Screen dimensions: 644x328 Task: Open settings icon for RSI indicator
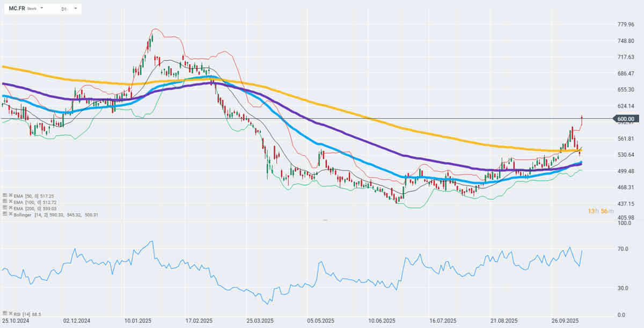4,312
